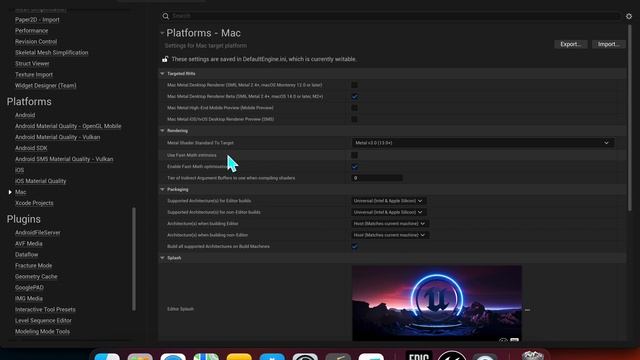Focus the settings Search field
Viewport: 640px width, 360px height.
396,16
